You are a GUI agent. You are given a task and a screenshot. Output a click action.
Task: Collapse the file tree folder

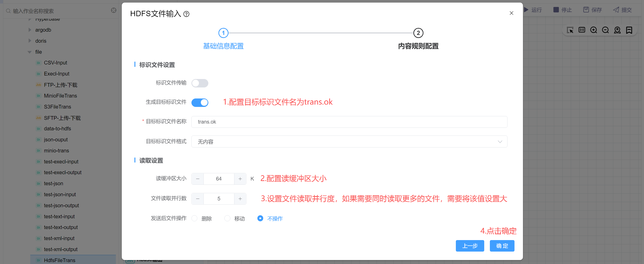click(30, 52)
